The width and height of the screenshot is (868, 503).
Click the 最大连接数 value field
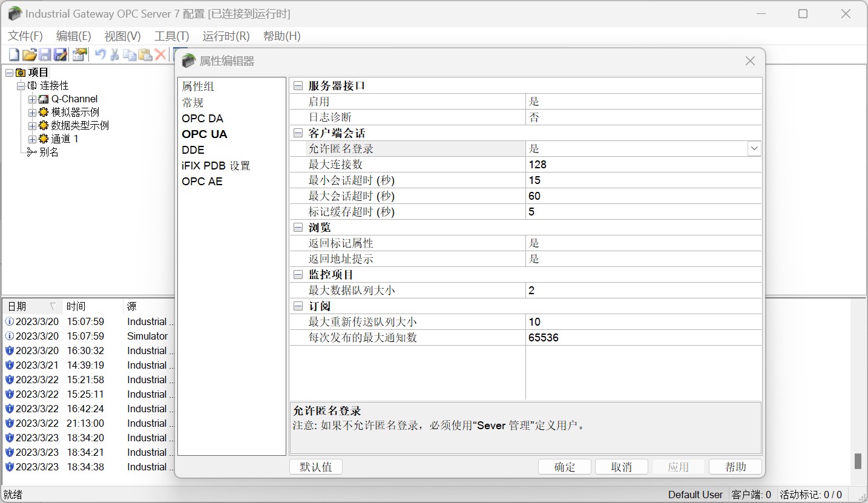click(x=643, y=165)
